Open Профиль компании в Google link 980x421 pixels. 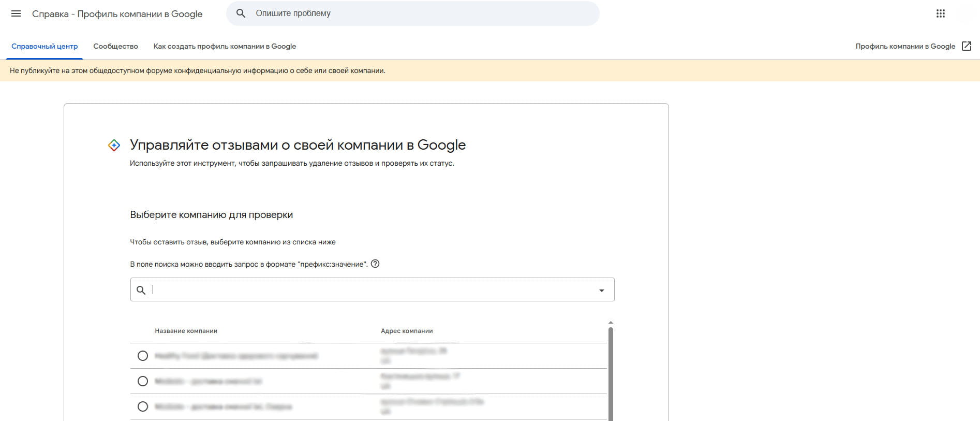point(905,46)
